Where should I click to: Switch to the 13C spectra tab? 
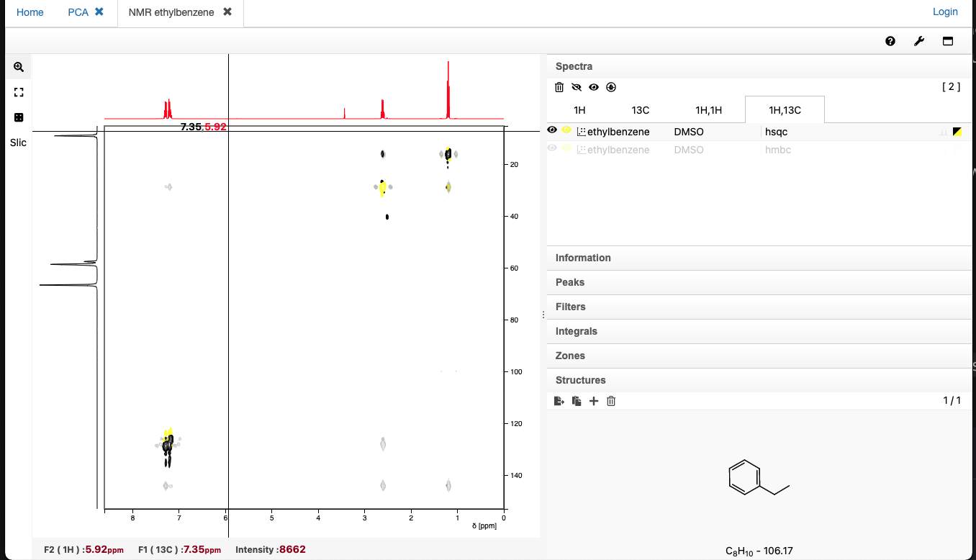click(641, 110)
